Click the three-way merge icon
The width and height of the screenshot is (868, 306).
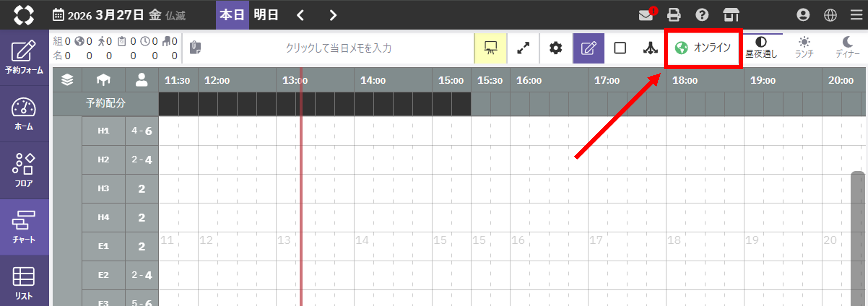[650, 48]
